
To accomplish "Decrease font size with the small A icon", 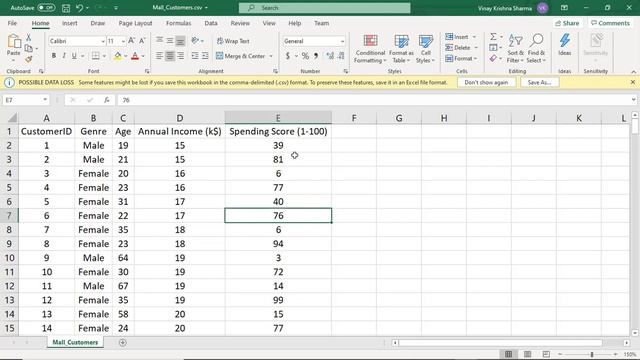I will coord(142,41).
